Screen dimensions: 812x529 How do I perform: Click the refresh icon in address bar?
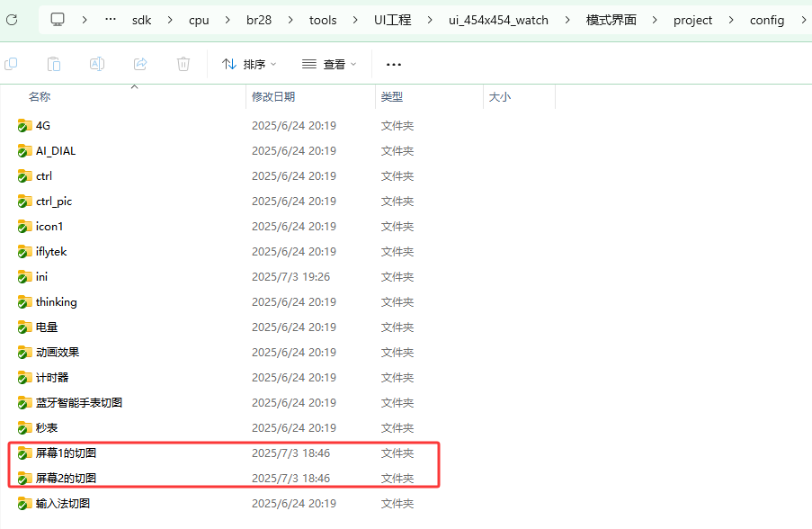pos(12,20)
